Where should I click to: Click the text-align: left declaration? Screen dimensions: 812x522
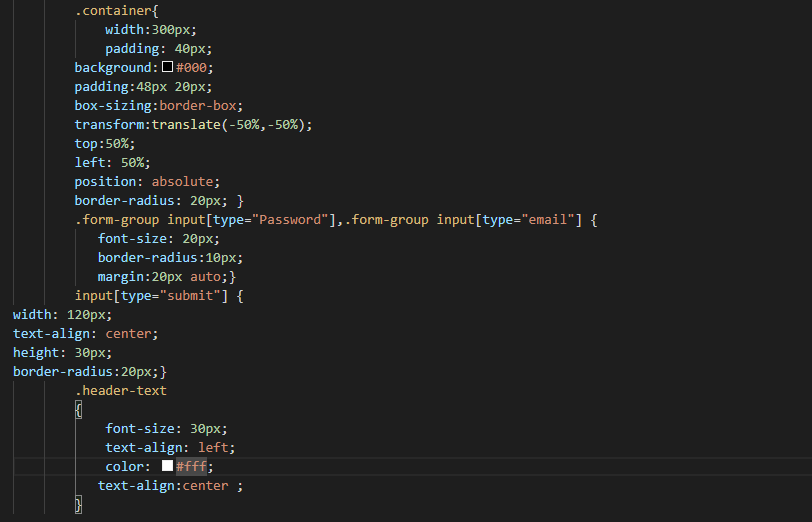coord(170,447)
